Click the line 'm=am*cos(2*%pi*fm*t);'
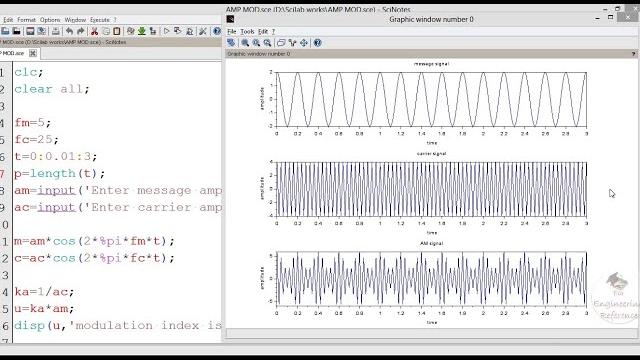The height and width of the screenshot is (360, 640). coord(94,241)
